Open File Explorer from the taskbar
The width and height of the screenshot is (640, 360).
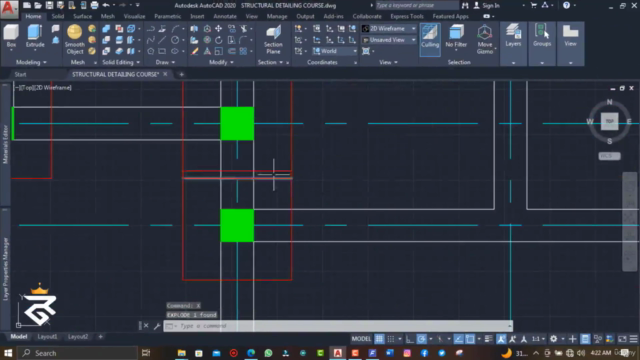pyautogui.click(x=182, y=353)
